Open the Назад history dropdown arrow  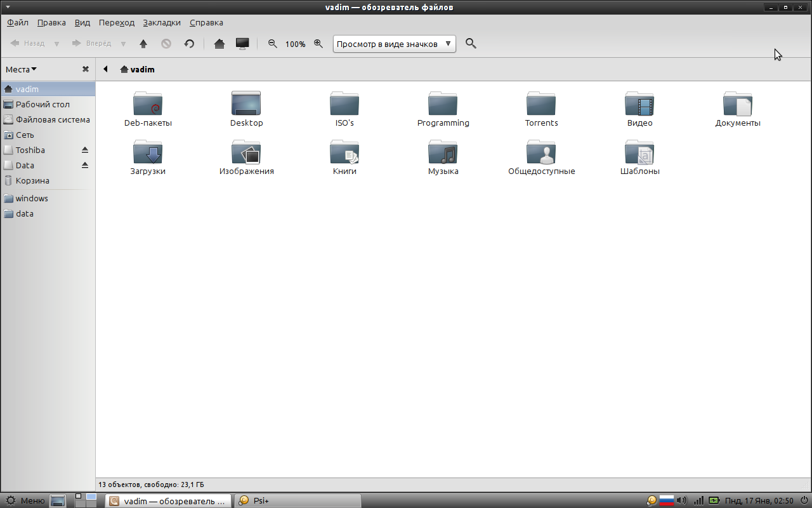click(56, 43)
